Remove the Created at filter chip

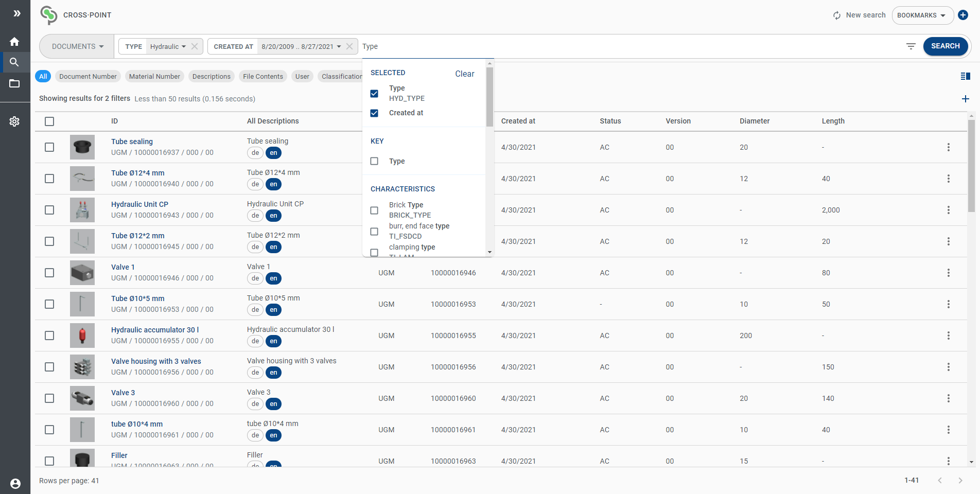point(349,46)
